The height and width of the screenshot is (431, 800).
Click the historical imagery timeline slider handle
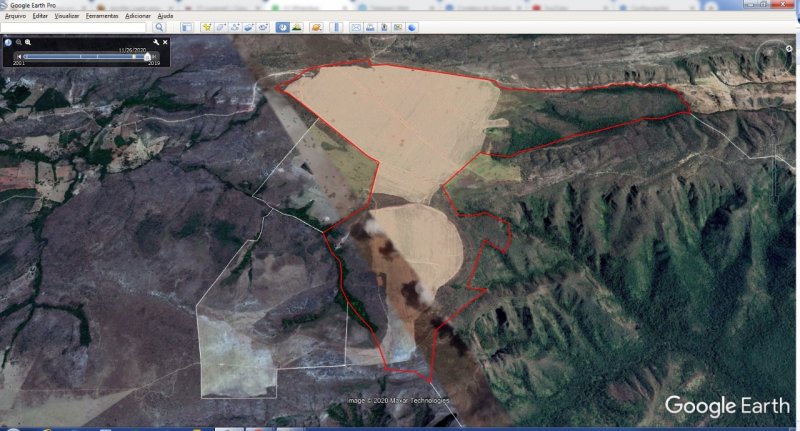point(147,57)
